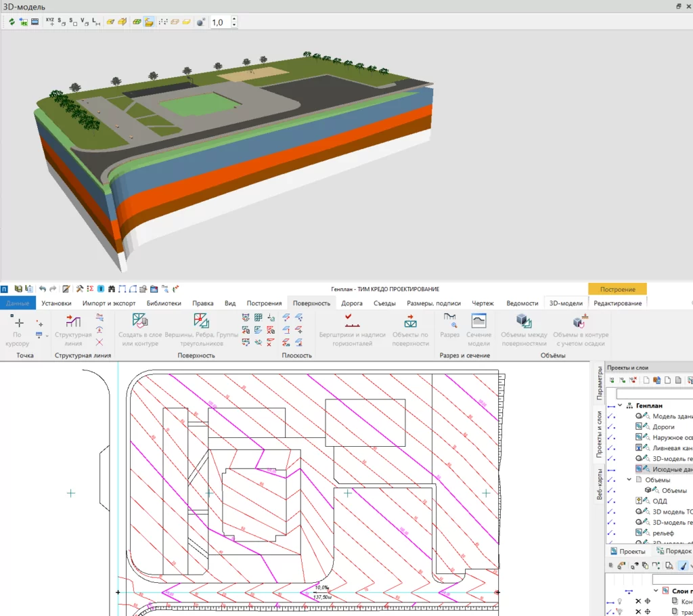Switch to the Импорт и экспорт ribbon tab

point(109,303)
